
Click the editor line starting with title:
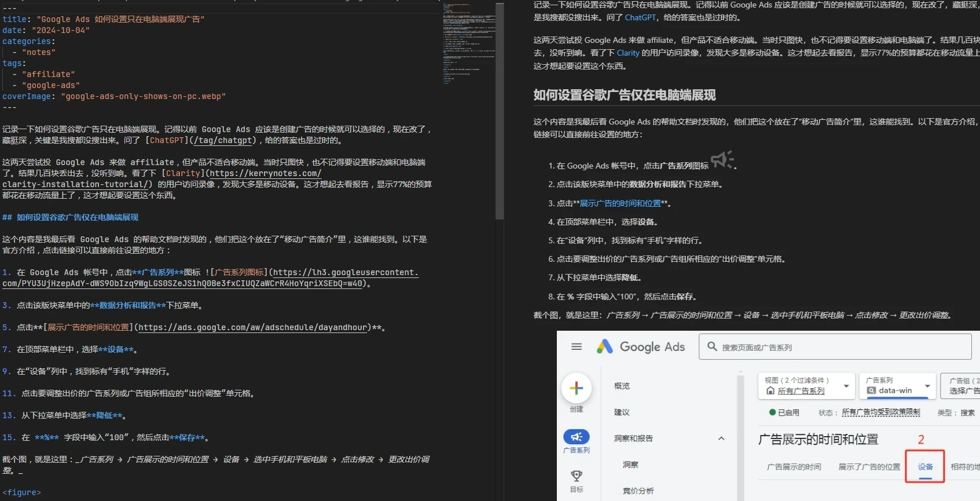(x=104, y=19)
